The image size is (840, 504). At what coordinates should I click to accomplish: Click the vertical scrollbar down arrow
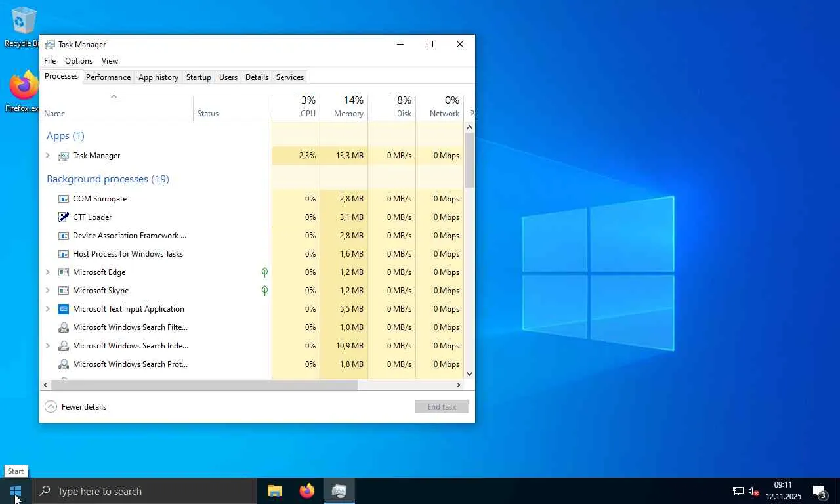coord(469,374)
